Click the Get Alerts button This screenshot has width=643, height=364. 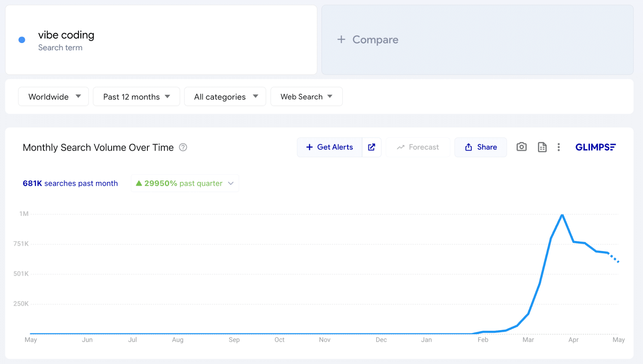pyautogui.click(x=330, y=147)
